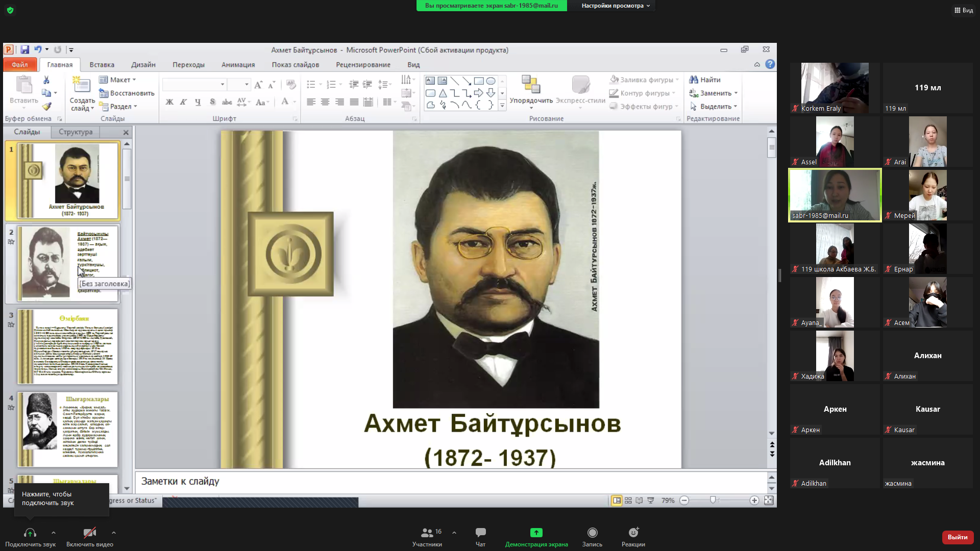Toggle Подключить звук audio button
Screen dimensions: 980x551
[30, 533]
